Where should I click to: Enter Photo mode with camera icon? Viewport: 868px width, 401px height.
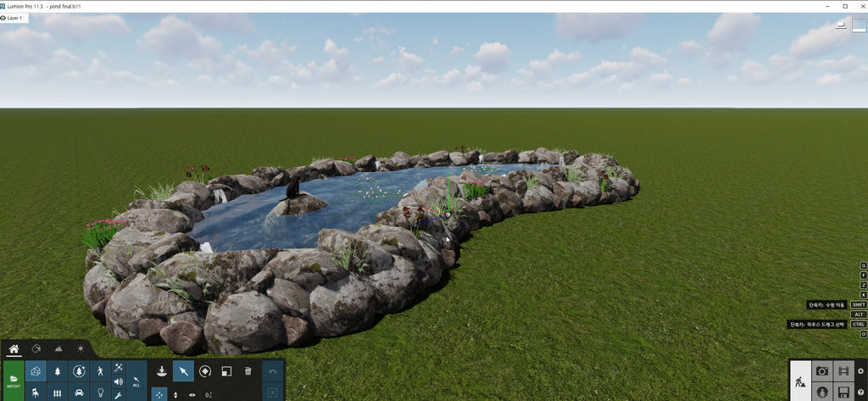tap(821, 371)
